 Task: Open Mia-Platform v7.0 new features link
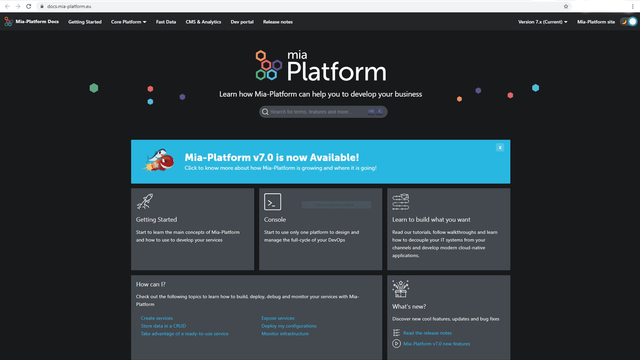point(437,344)
